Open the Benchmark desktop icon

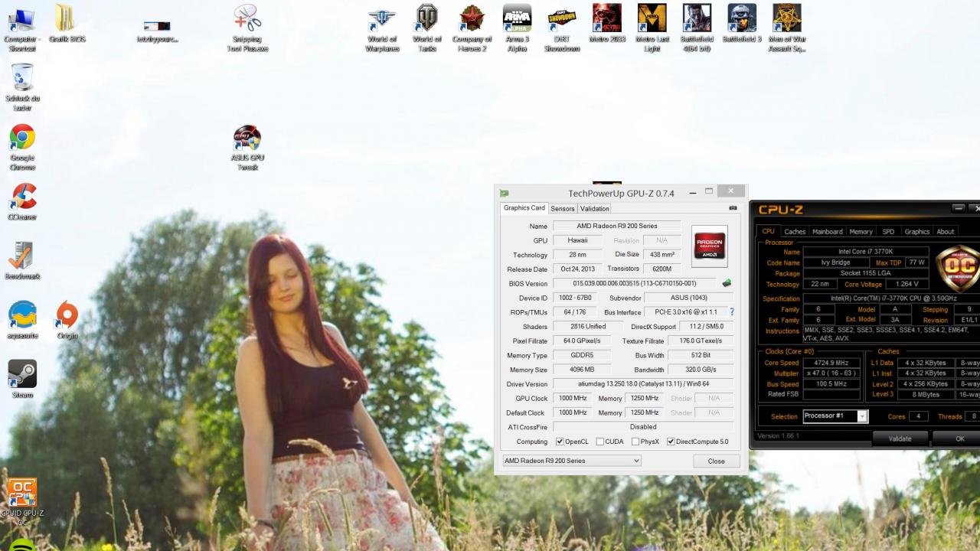[22, 261]
